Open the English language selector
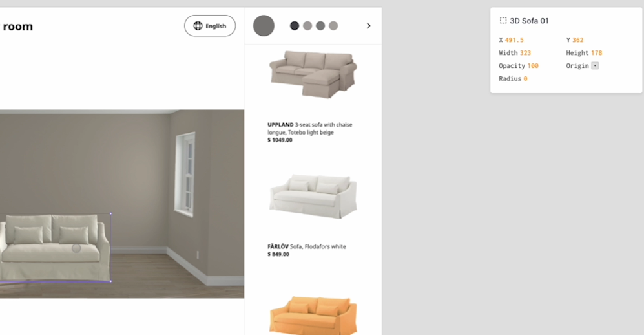The width and height of the screenshot is (644, 335). pos(210,26)
